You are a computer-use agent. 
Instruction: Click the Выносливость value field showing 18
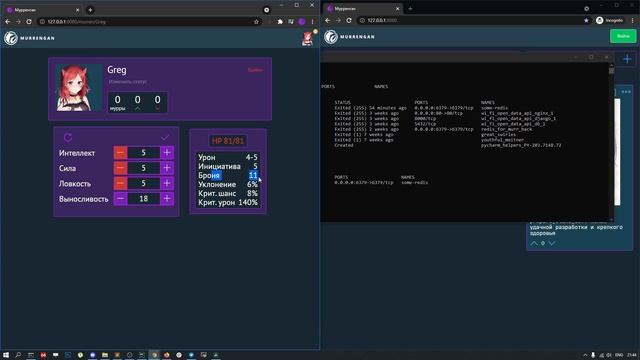(x=144, y=199)
